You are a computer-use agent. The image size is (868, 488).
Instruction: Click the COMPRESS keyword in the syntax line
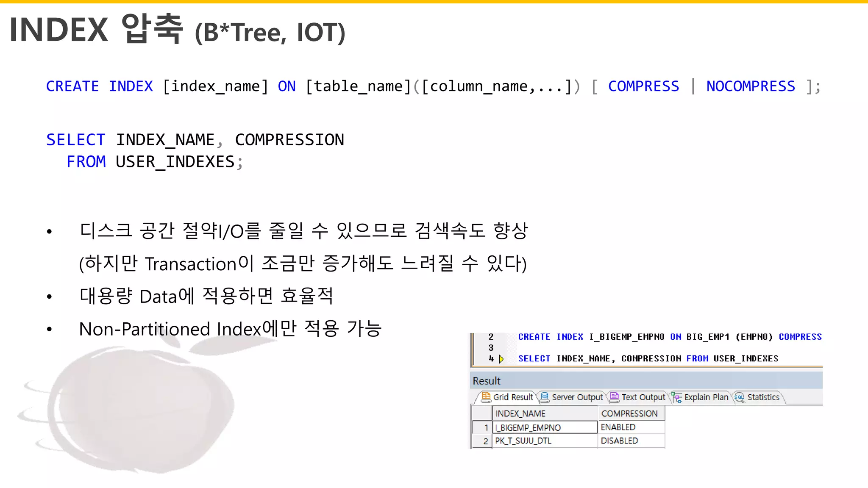click(643, 86)
